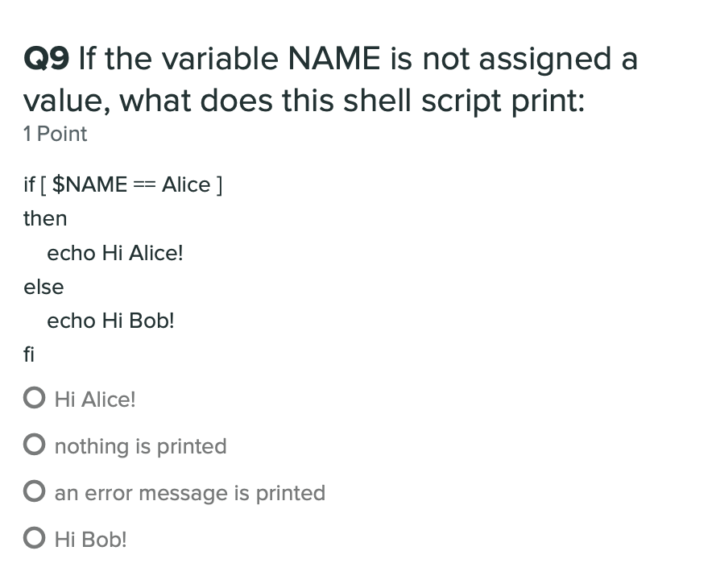Pick "an error message is printed" radio button
The height and width of the screenshot is (588, 712).
tap(35, 491)
